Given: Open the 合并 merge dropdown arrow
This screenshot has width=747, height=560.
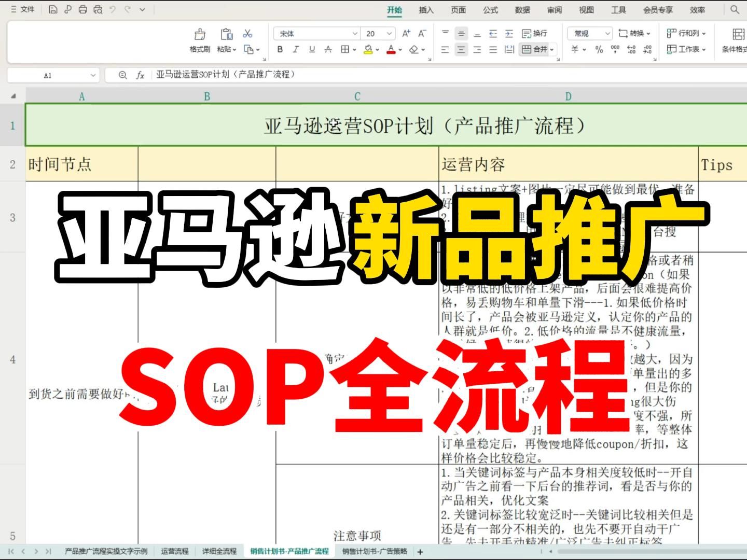Looking at the screenshot, I should (x=552, y=50).
